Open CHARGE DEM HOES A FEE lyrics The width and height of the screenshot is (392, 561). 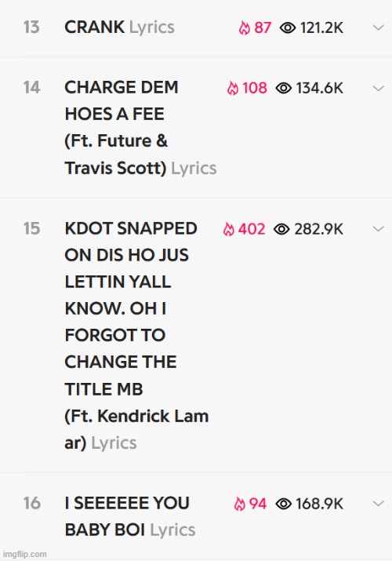140,128
